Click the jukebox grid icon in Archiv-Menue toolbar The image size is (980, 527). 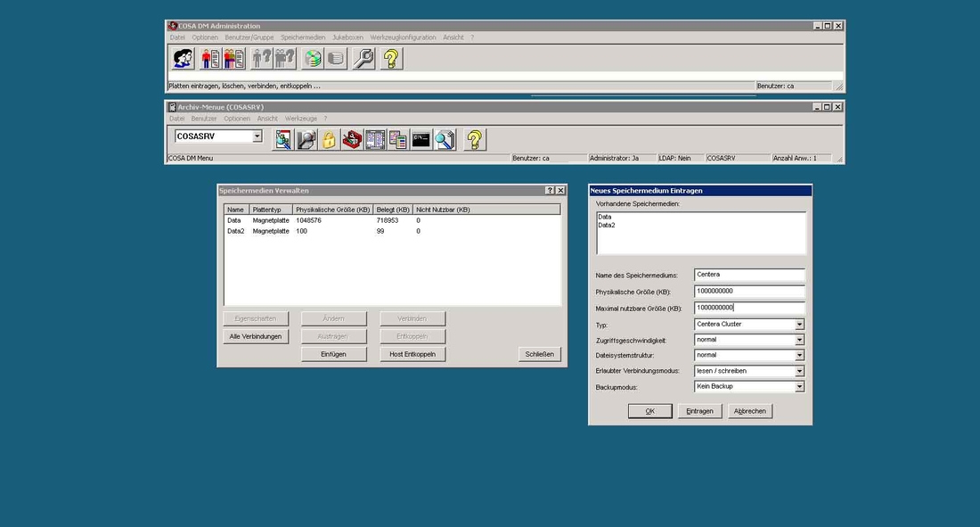[x=374, y=139]
